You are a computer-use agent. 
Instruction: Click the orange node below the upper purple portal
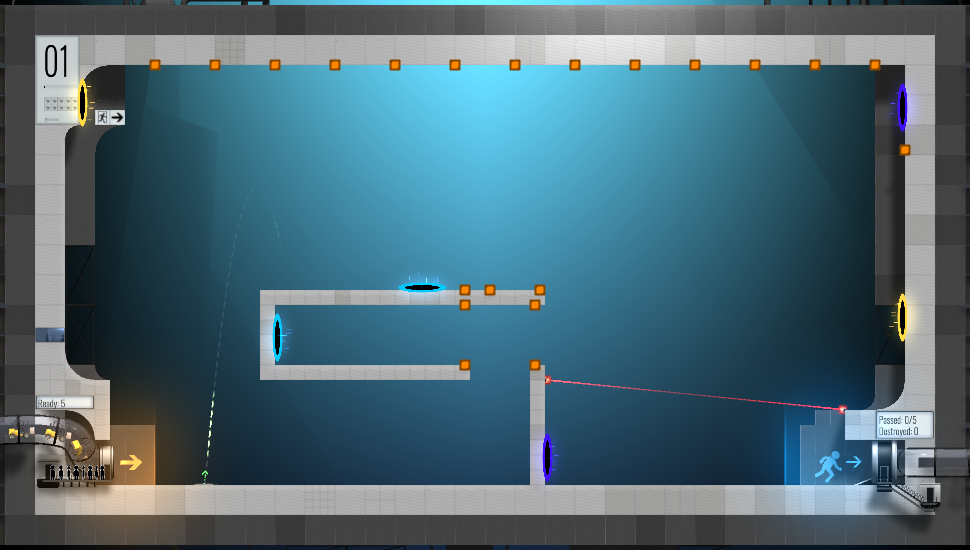(904, 150)
